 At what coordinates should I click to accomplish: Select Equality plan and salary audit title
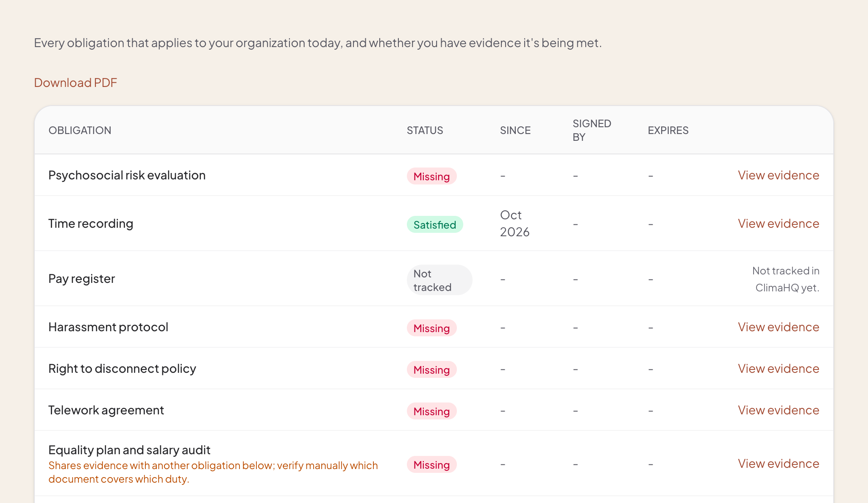[x=129, y=450]
